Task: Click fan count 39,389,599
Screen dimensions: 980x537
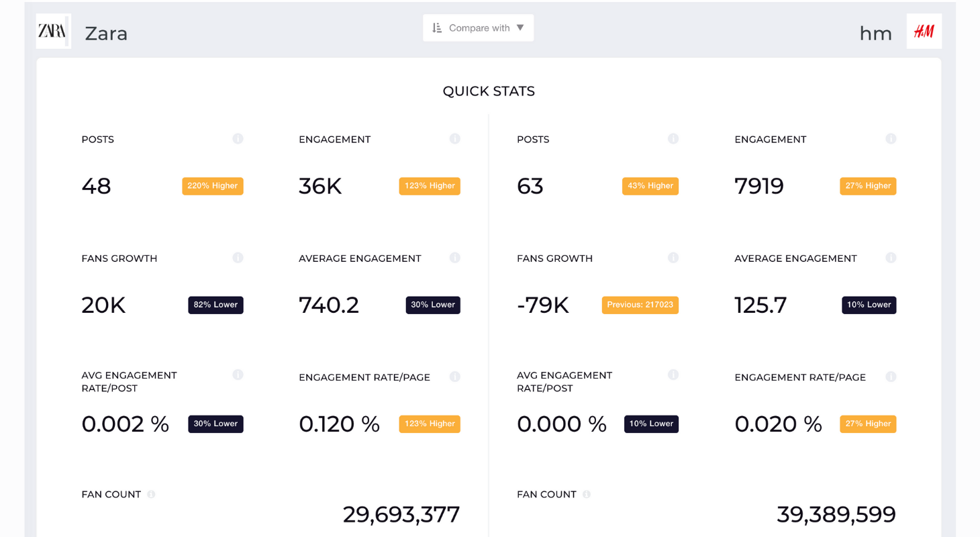Action: pos(836,515)
